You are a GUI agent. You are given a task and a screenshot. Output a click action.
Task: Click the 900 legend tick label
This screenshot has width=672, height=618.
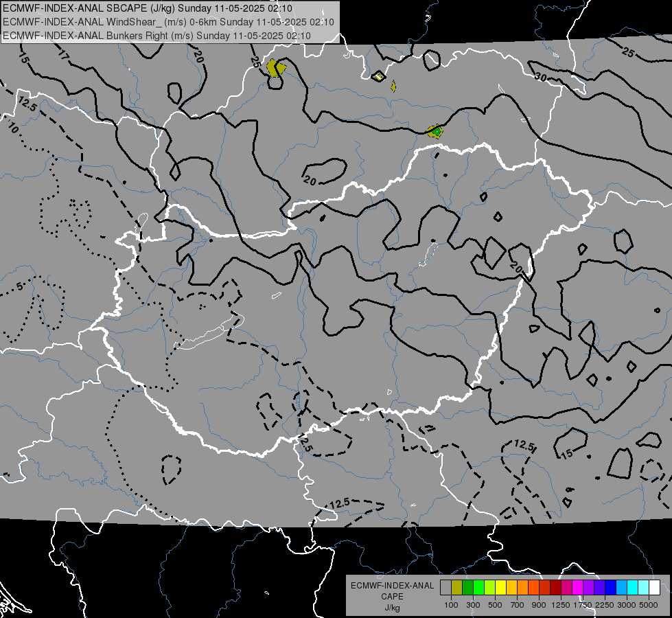coord(539,605)
